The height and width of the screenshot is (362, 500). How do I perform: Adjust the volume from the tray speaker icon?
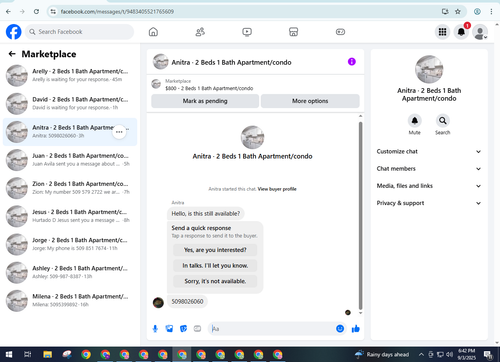(450, 354)
